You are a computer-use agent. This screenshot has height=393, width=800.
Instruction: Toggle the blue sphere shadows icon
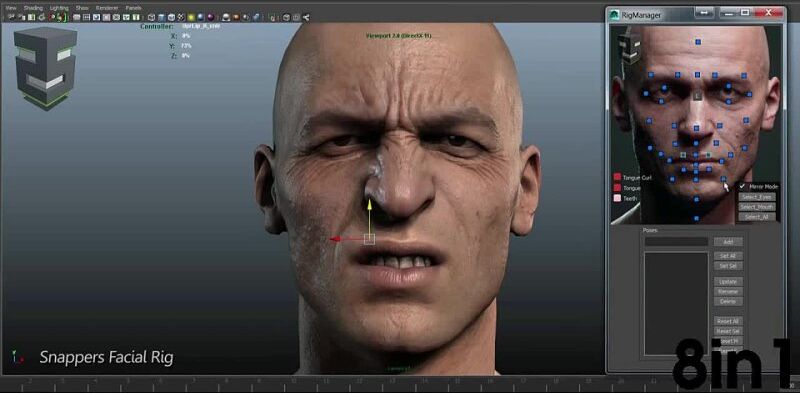[x=201, y=17]
